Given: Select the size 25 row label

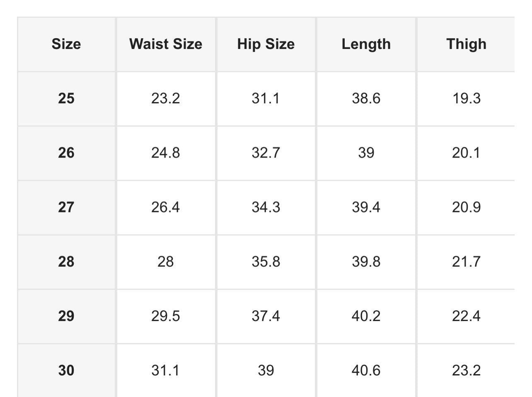Looking at the screenshot, I should pyautogui.click(x=66, y=98).
